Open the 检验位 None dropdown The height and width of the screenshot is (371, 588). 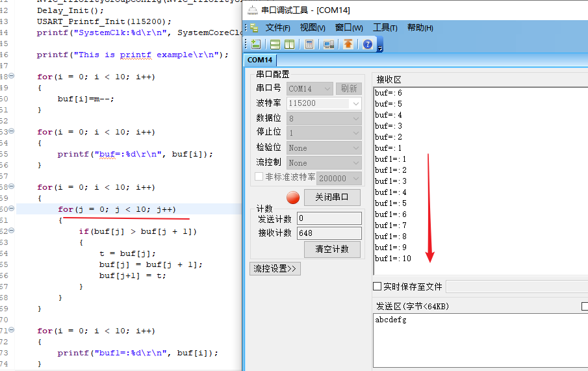(324, 148)
